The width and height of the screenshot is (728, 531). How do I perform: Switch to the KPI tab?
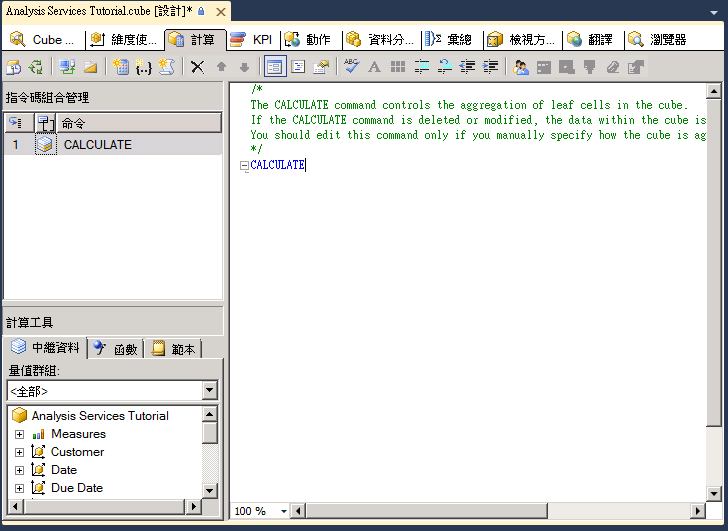(x=252, y=40)
